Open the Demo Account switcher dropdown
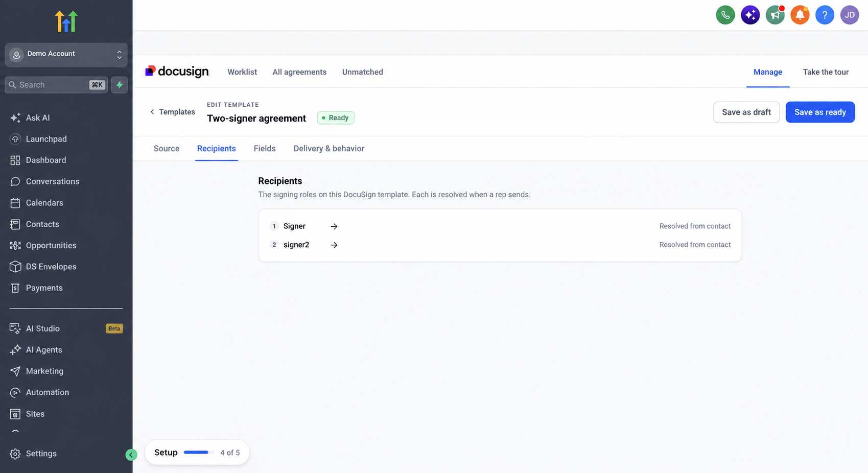 point(66,55)
